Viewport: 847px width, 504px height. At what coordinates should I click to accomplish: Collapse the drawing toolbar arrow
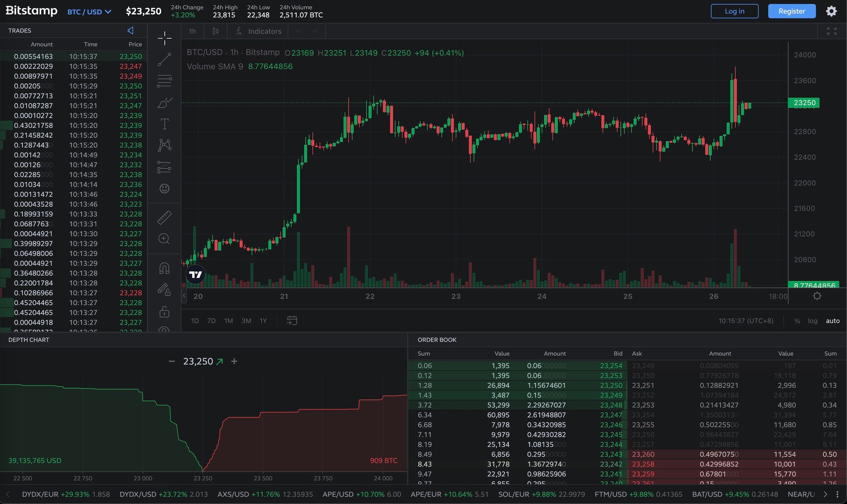pyautogui.click(x=184, y=296)
